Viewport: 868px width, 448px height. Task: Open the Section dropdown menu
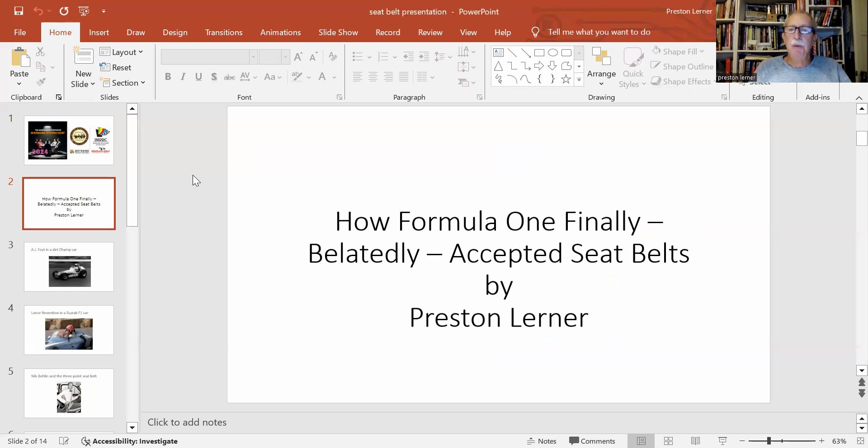point(123,83)
